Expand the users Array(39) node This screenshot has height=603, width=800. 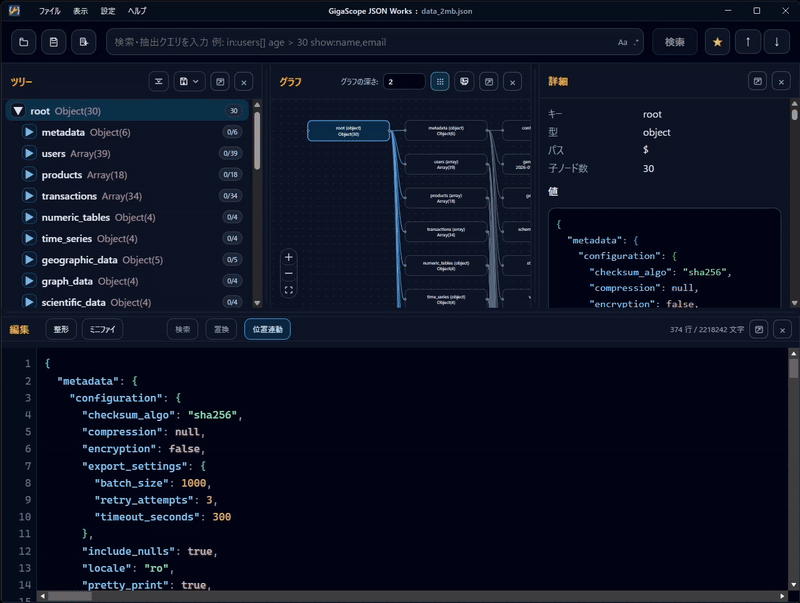[29, 154]
